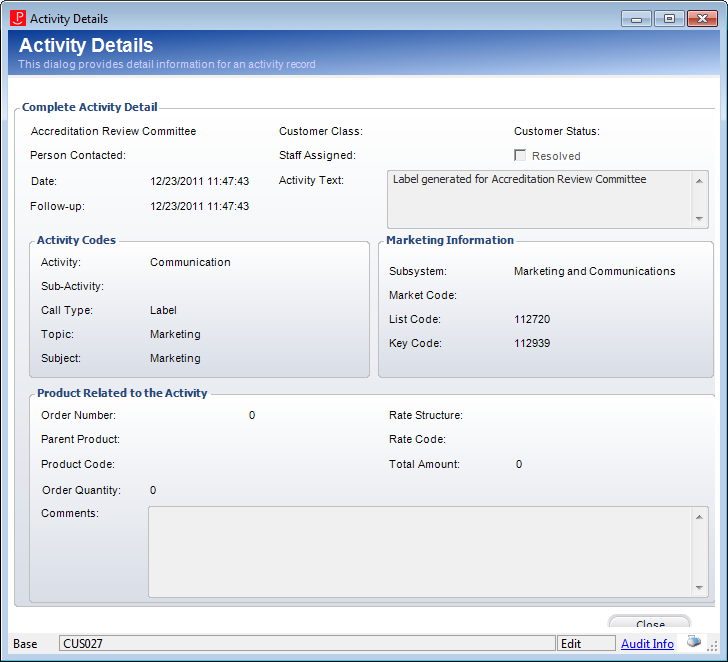Click the Sub-Activity label
728x662 pixels.
tap(72, 286)
